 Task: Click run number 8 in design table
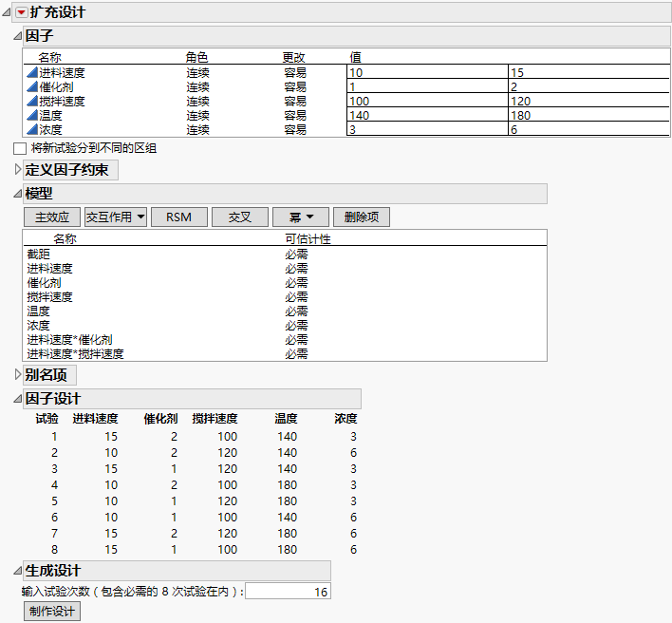pyautogui.click(x=54, y=550)
